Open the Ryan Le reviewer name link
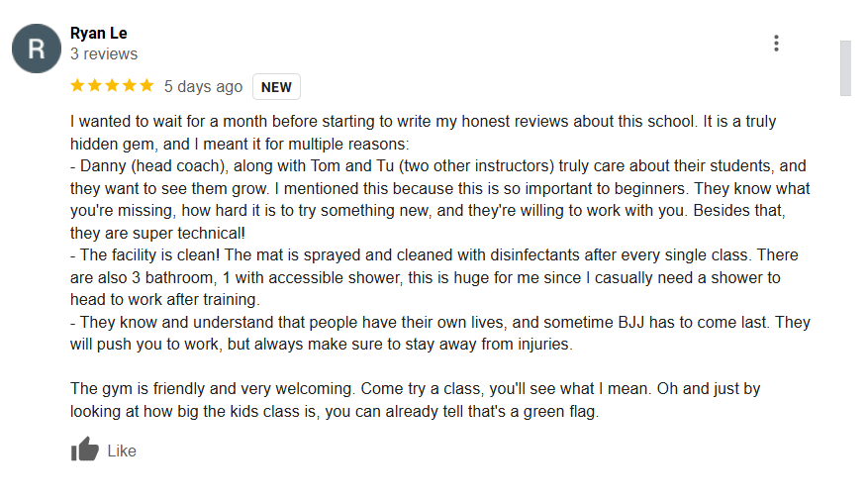The height and width of the screenshot is (502, 868). pos(99,34)
